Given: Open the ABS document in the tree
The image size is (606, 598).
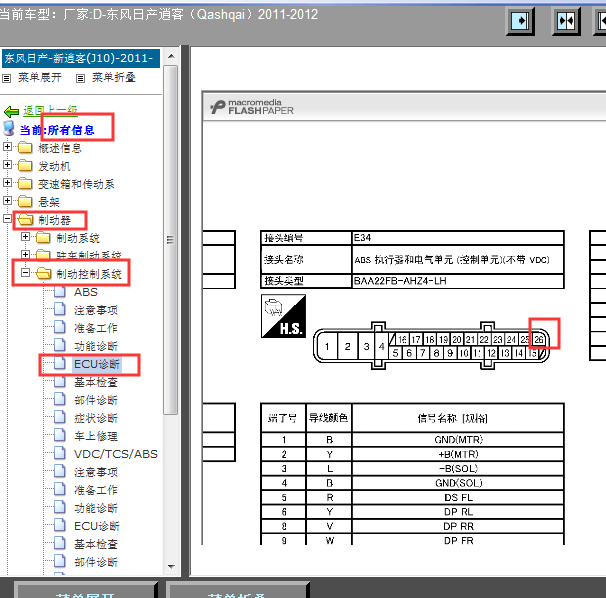Looking at the screenshot, I should point(86,292).
